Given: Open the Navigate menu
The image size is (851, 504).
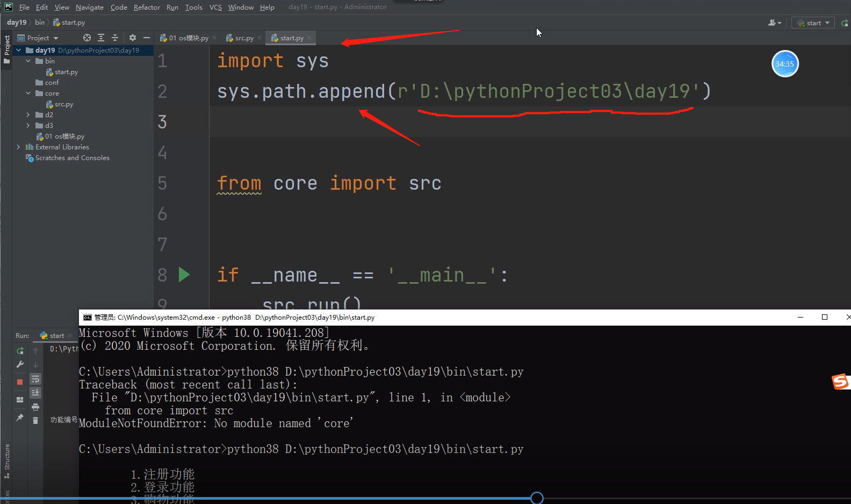Looking at the screenshot, I should tap(89, 7).
